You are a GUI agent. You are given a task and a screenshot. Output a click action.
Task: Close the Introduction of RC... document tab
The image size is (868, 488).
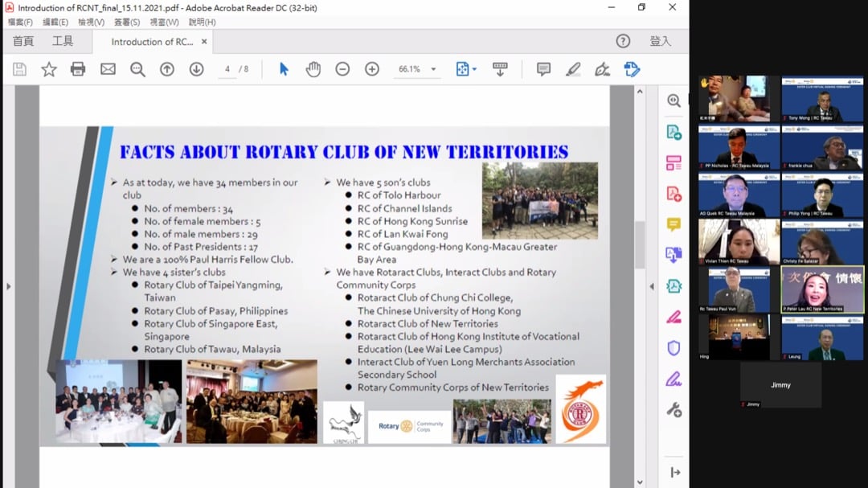tap(203, 42)
